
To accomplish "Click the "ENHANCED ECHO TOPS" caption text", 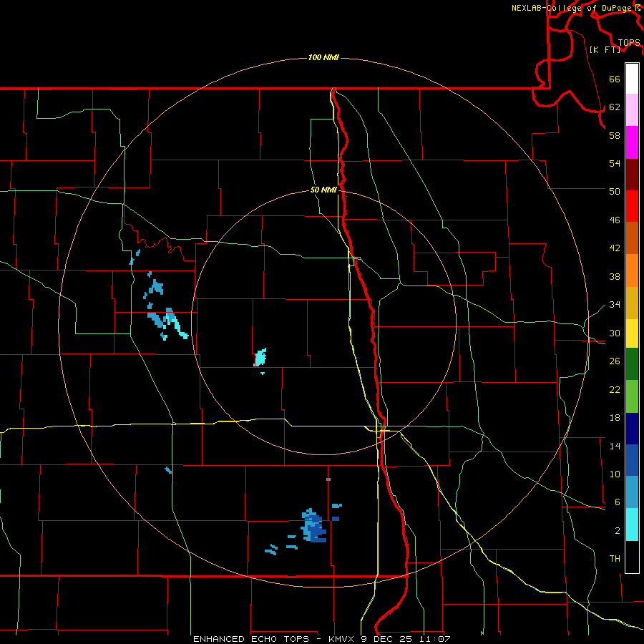I will (251, 639).
